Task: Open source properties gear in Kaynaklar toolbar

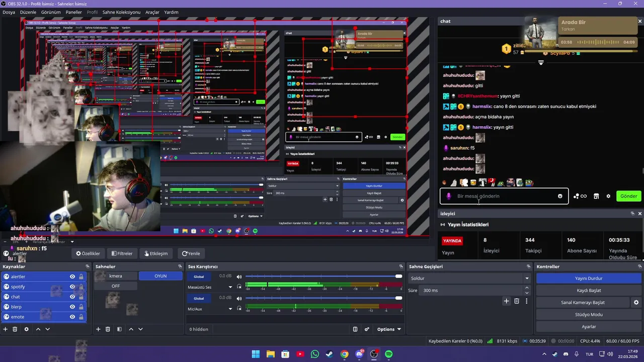Action: 26,329
